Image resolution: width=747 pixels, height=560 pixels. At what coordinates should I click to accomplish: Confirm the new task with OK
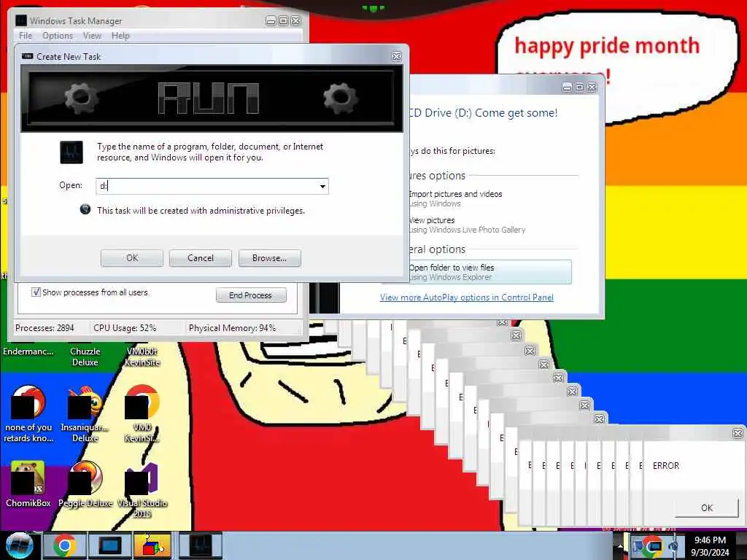coord(132,257)
